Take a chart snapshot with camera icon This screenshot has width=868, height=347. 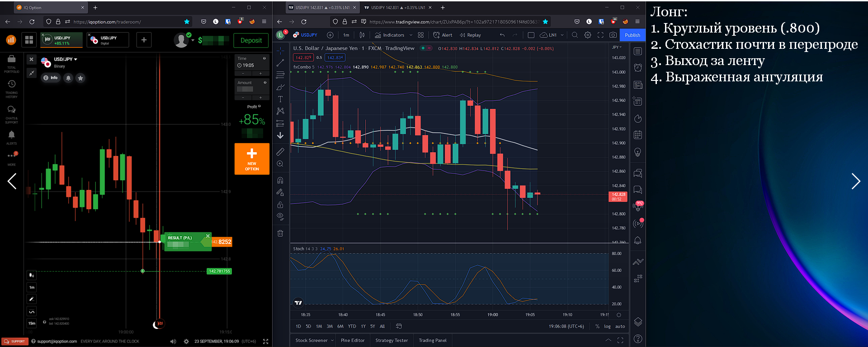click(613, 35)
